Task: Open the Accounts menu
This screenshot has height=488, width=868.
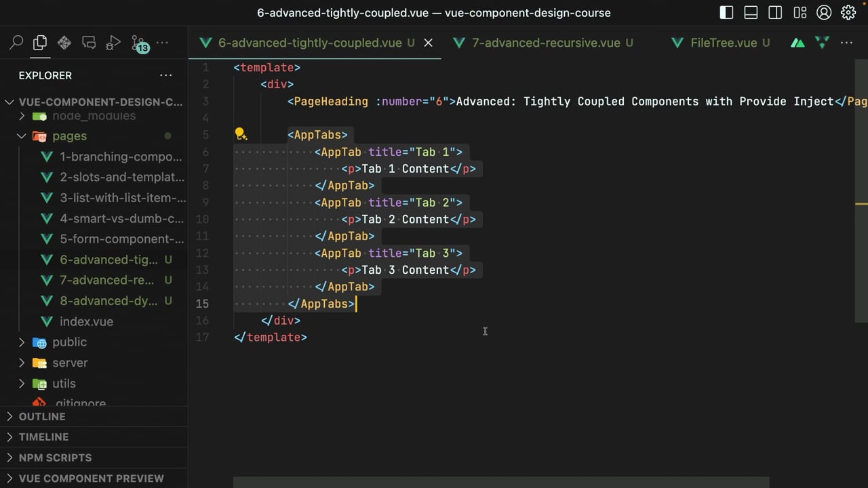Action: [824, 12]
